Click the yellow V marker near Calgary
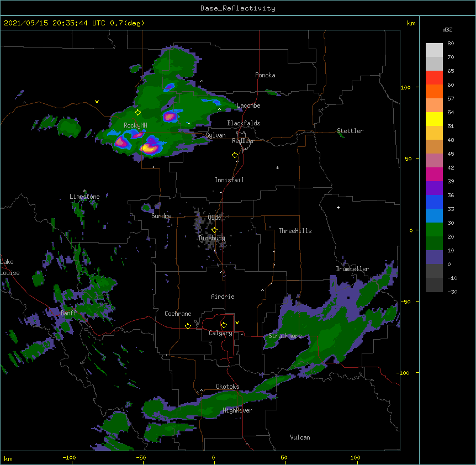Screen dimensions: 476x465 pos(237,323)
